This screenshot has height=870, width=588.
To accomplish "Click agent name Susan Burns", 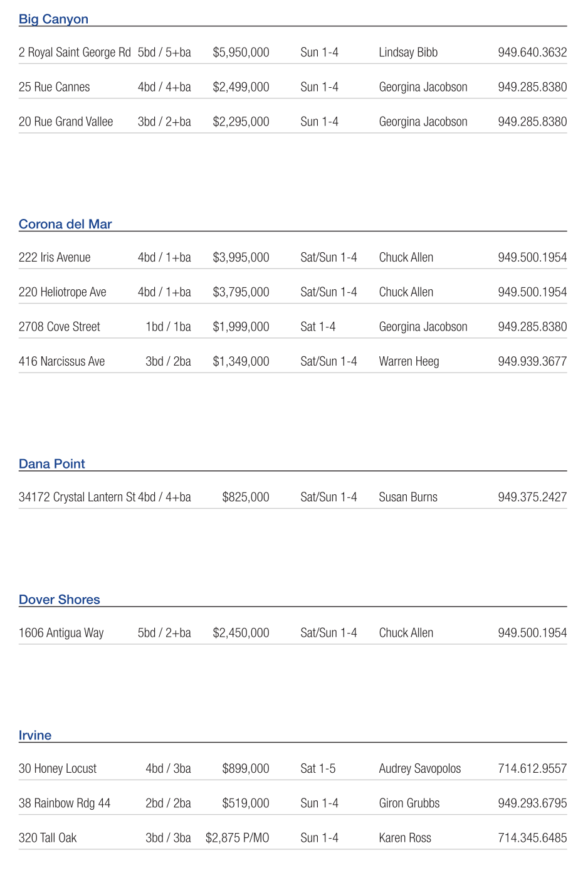I will click(x=408, y=497).
